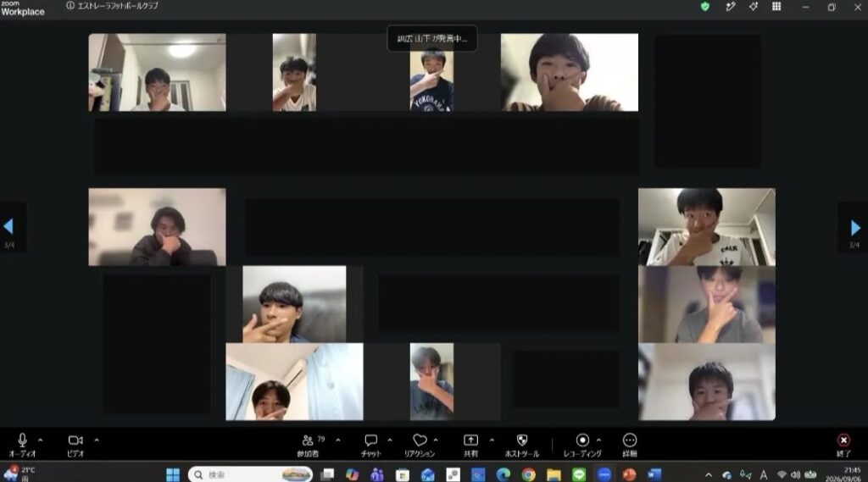Open the apps grid icon in the title bar
The image size is (868, 482).
coord(776,7)
